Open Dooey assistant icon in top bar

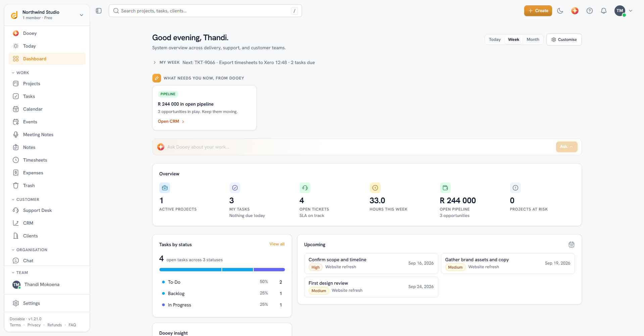click(575, 11)
